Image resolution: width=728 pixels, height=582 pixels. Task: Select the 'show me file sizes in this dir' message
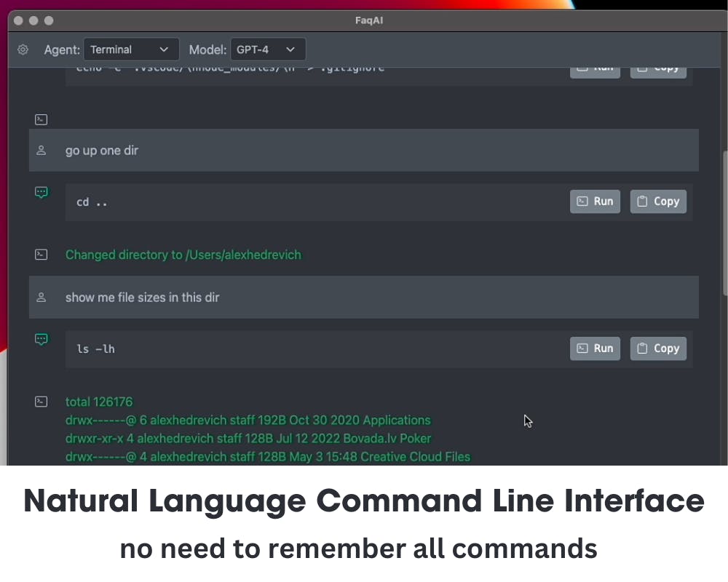click(363, 298)
